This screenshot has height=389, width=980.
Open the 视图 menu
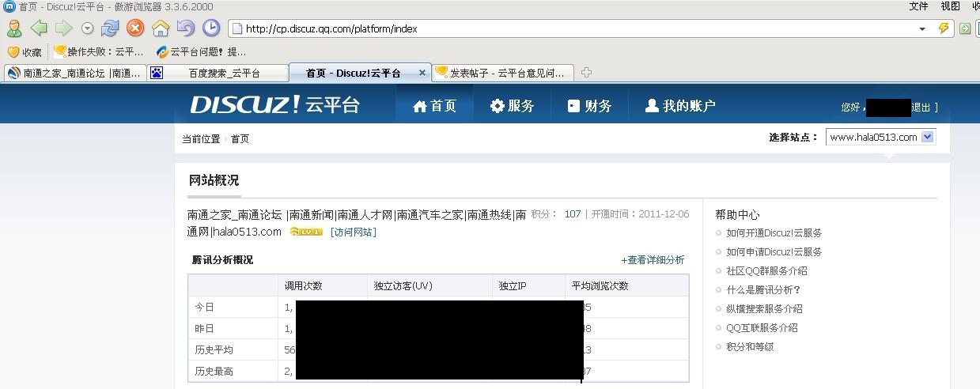point(950,6)
